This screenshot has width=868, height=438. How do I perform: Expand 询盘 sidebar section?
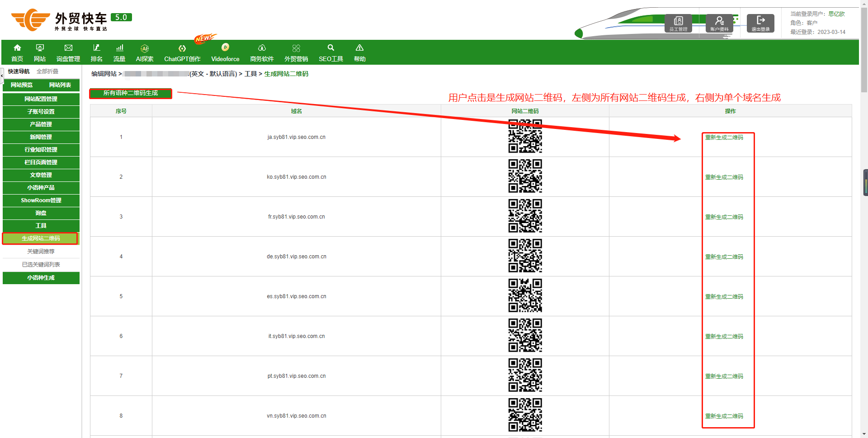click(x=41, y=213)
